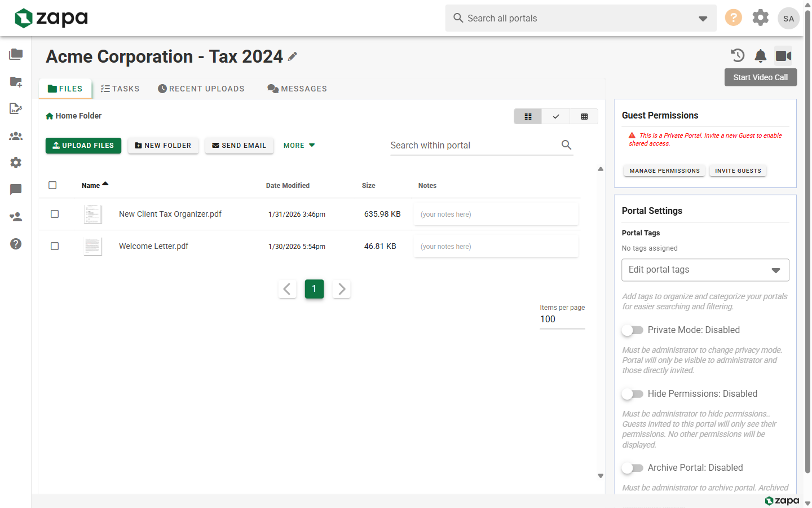Open the add-portal folder sidebar icon
Screen dimensions: 812x508
(16, 82)
